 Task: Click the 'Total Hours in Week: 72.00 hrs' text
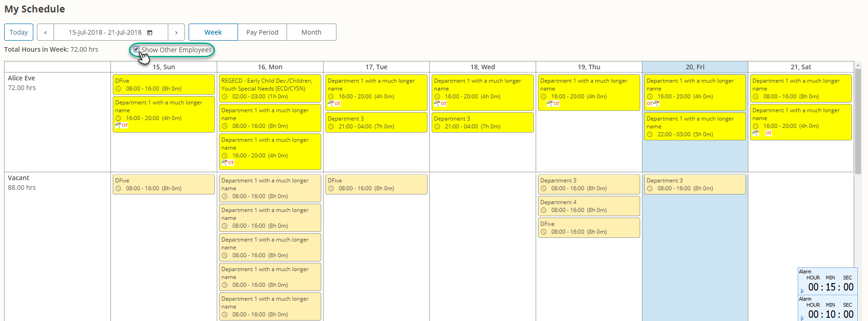pyautogui.click(x=51, y=49)
